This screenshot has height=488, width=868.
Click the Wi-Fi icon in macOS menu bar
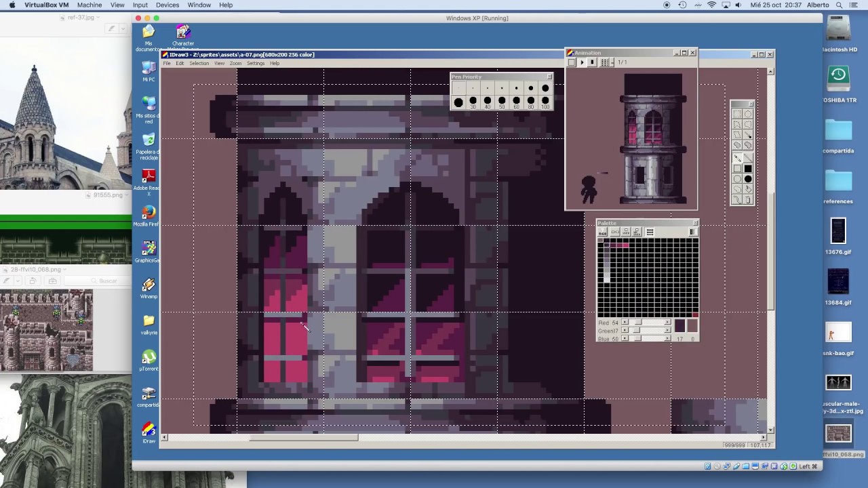[x=711, y=5]
